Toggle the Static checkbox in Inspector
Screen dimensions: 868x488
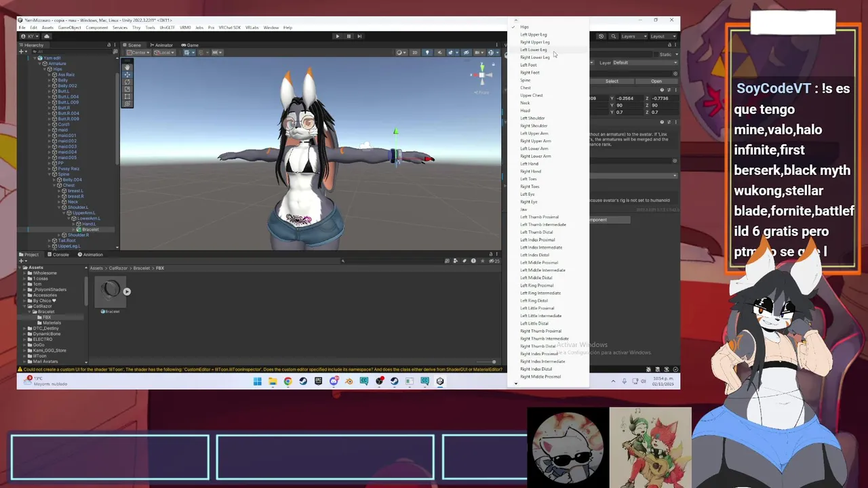point(656,54)
